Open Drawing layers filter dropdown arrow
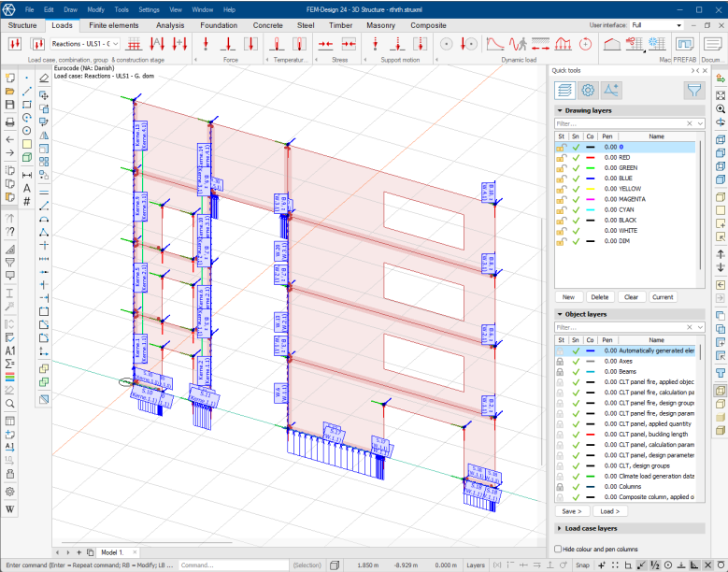The image size is (728, 572). click(700, 123)
